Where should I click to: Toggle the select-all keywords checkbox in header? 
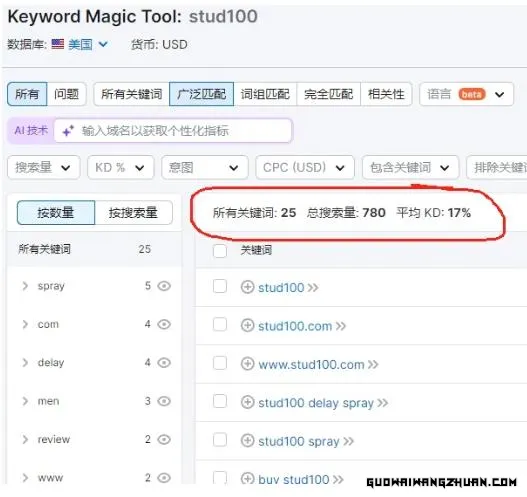click(x=220, y=251)
